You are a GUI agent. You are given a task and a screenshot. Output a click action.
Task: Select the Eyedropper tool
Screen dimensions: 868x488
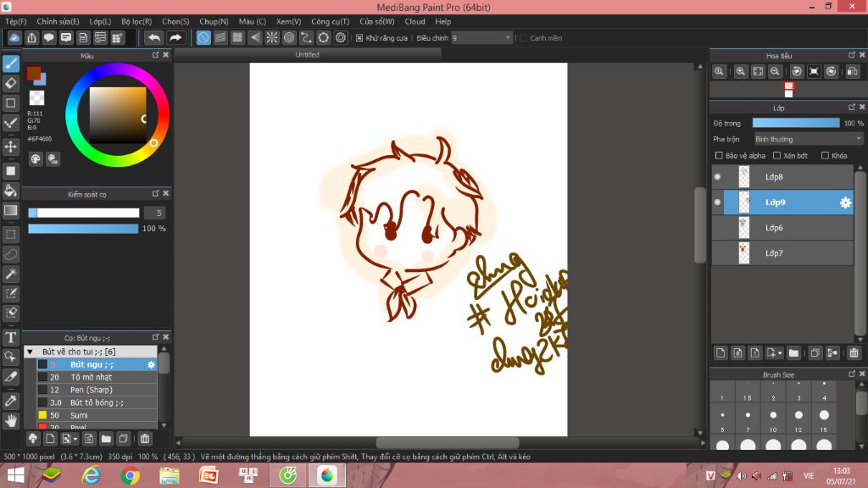pyautogui.click(x=10, y=401)
